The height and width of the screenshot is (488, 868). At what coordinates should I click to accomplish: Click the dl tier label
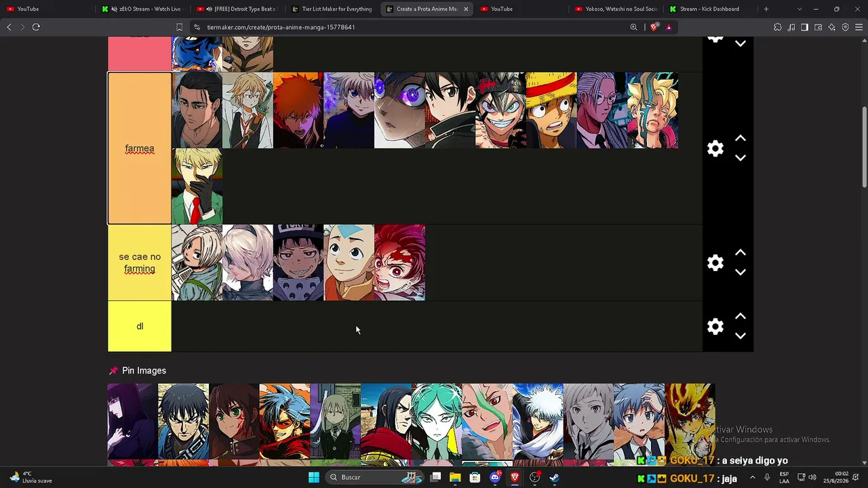pyautogui.click(x=140, y=326)
